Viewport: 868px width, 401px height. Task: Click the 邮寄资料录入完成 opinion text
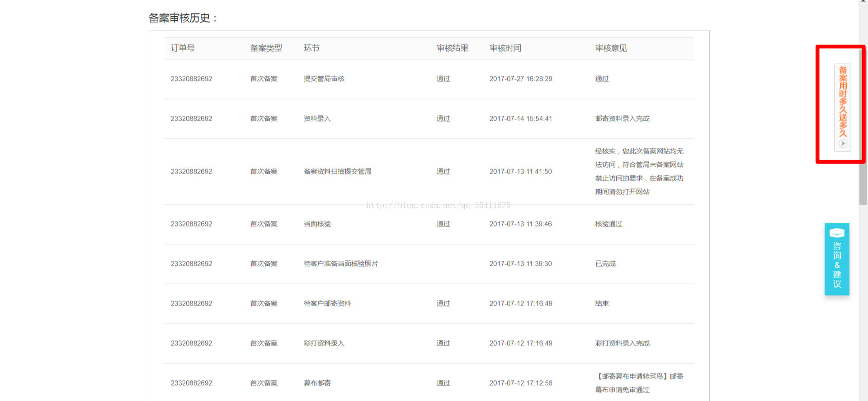click(623, 118)
